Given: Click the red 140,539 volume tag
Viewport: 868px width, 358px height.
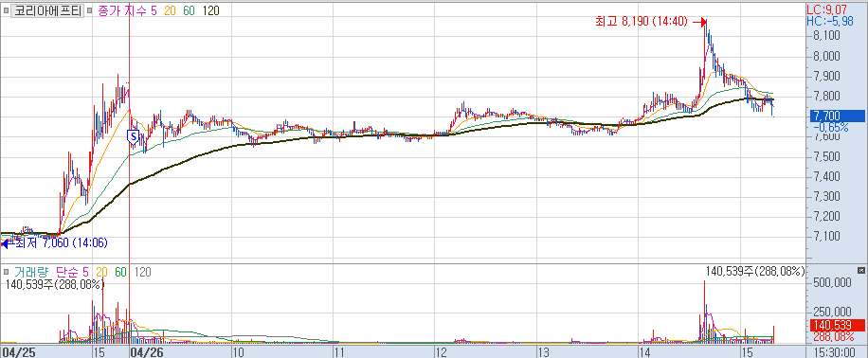Looking at the screenshot, I should (837, 325).
